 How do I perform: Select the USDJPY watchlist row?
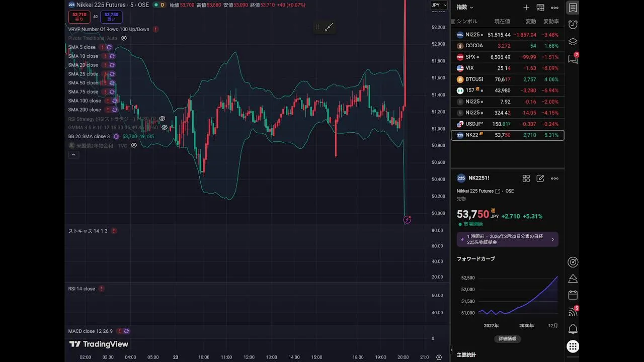coord(507,124)
